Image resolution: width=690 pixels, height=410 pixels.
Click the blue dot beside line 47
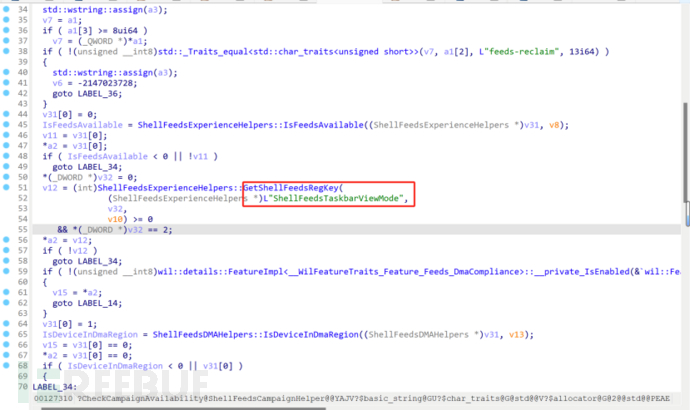point(6,145)
